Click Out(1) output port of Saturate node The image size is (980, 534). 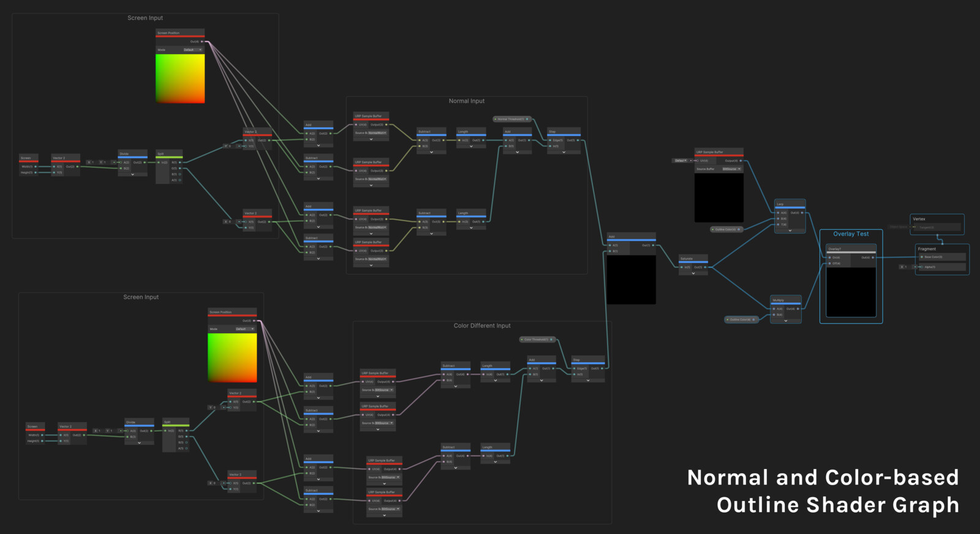pos(705,267)
